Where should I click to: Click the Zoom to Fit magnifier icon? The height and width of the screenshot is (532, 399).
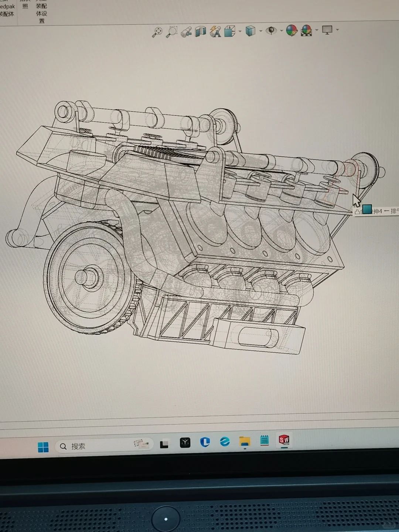tap(157, 32)
